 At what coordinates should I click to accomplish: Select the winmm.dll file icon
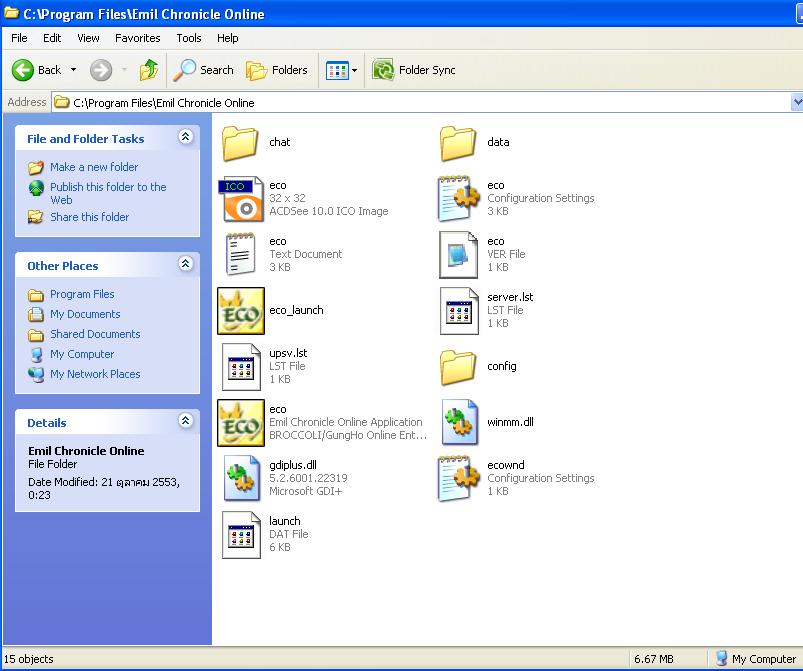tap(459, 422)
